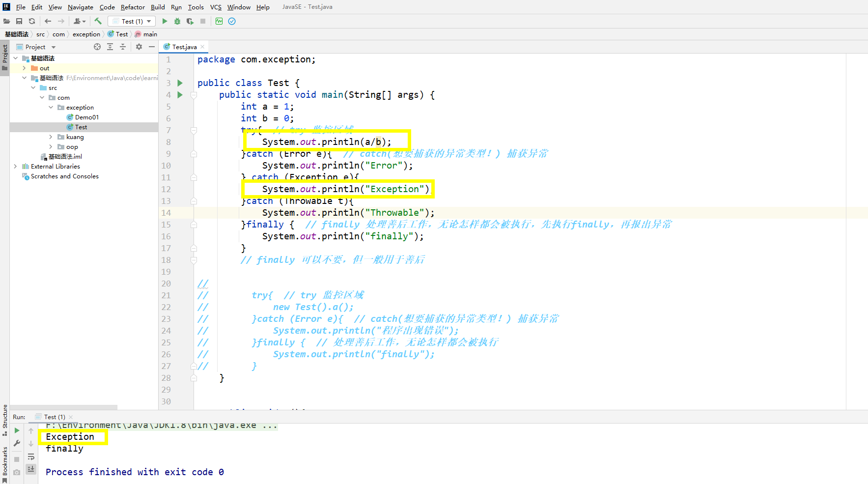Click the Stop button in Run panel
The image size is (868, 484).
tap(17, 459)
